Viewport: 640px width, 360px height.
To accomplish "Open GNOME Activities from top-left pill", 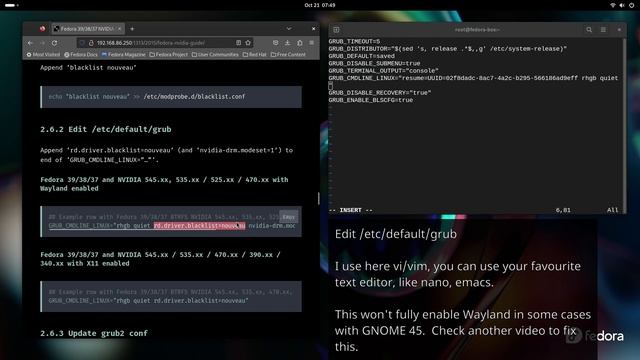I will point(10,5).
